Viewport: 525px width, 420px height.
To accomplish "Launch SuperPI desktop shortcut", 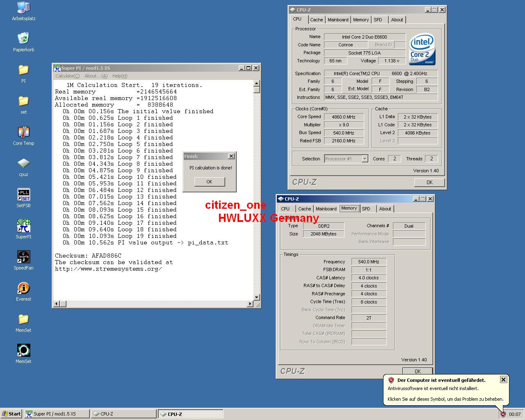I will (23, 229).
